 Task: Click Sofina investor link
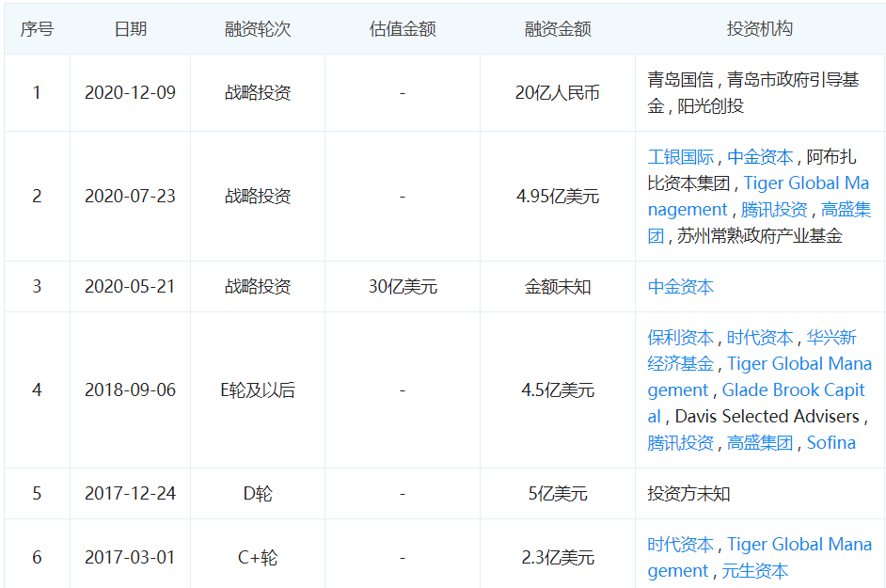point(831,443)
